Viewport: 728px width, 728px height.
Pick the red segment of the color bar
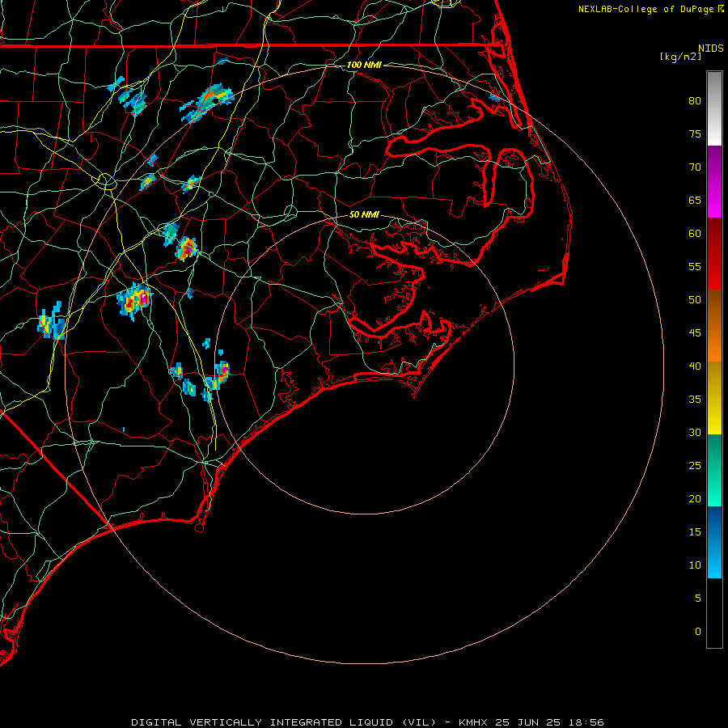pyautogui.click(x=714, y=254)
